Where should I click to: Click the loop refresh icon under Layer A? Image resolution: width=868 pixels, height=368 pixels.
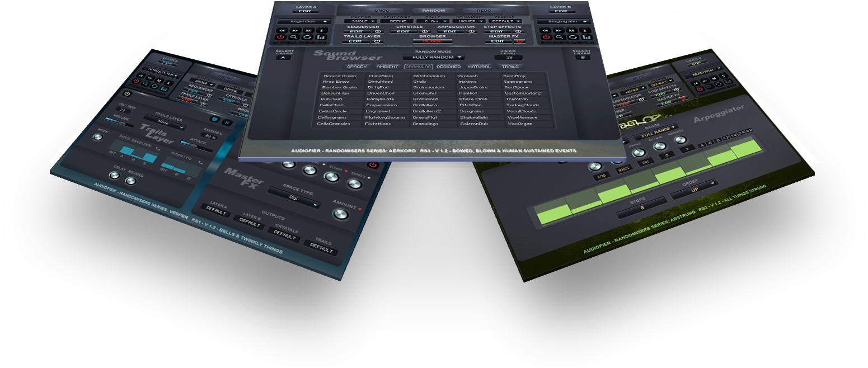coord(307,37)
